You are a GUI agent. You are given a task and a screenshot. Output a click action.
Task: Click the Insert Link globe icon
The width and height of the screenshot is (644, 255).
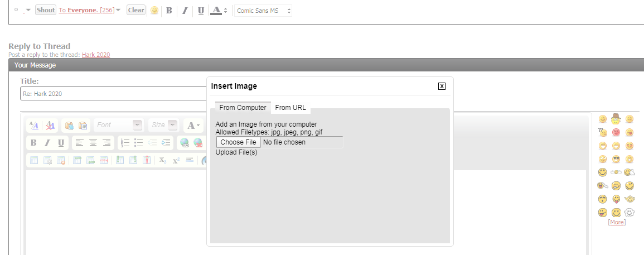tap(184, 143)
